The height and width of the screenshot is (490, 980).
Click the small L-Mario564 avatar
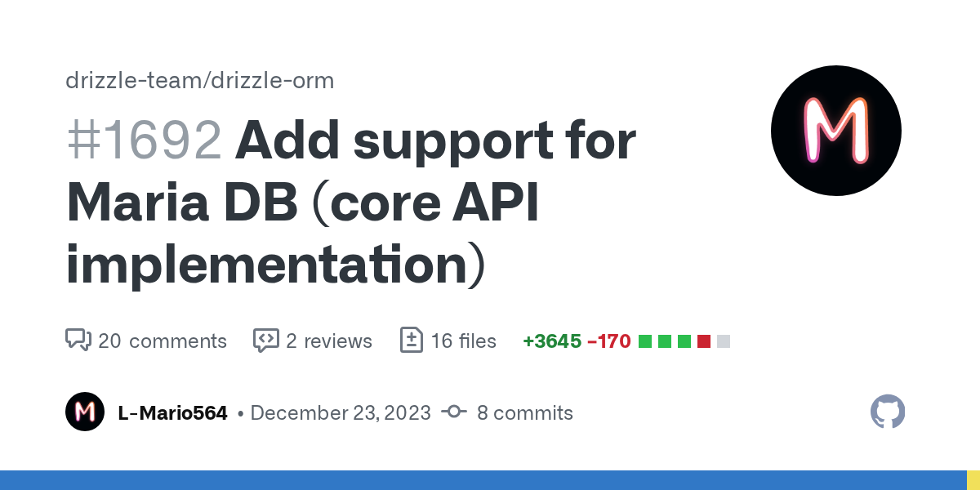click(x=85, y=412)
